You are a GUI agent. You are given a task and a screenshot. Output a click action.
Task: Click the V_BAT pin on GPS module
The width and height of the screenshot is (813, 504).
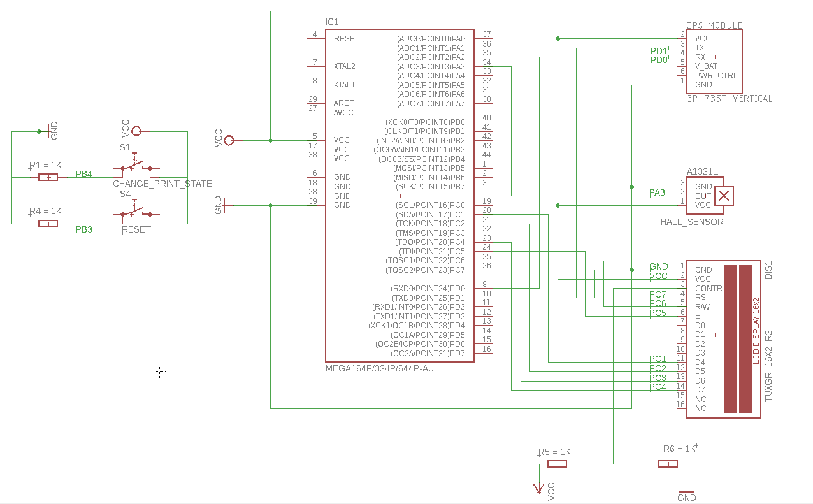(707, 66)
